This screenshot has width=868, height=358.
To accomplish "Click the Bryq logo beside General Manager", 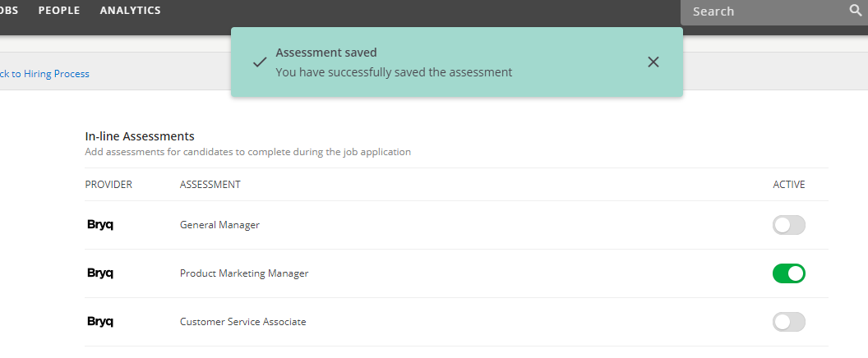I will point(100,225).
